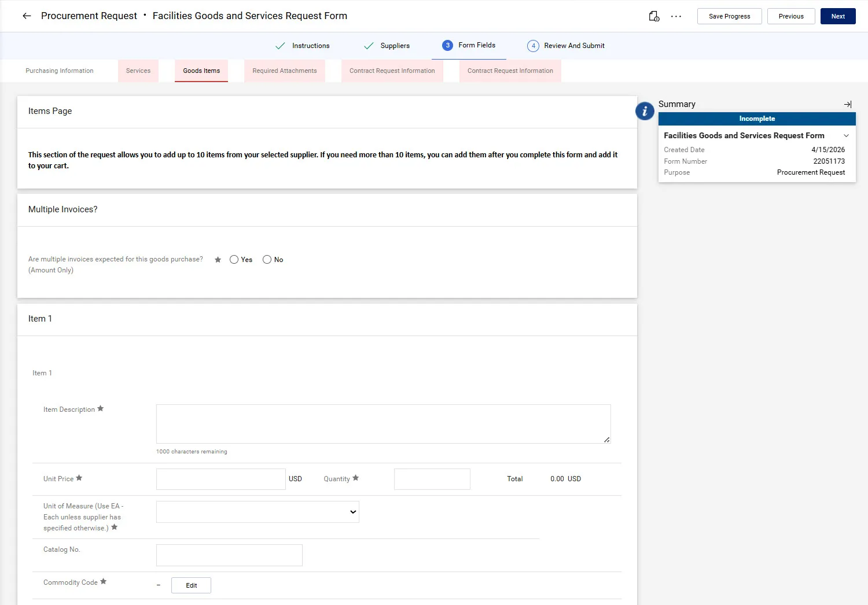Click the Next button
Screen dimensions: 868x605
click(x=838, y=16)
